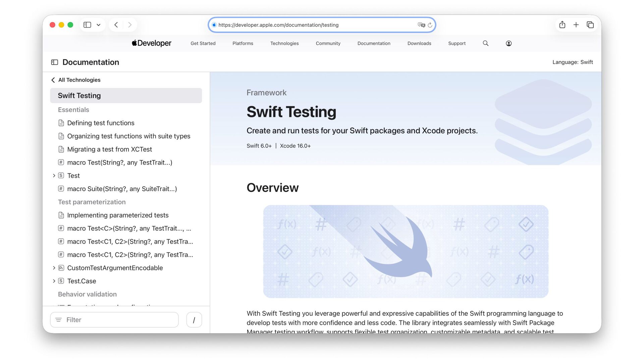Screen dimensions: 644x362
Task: Expand the CustomTestArgumentEncodable item
Action: (54, 268)
